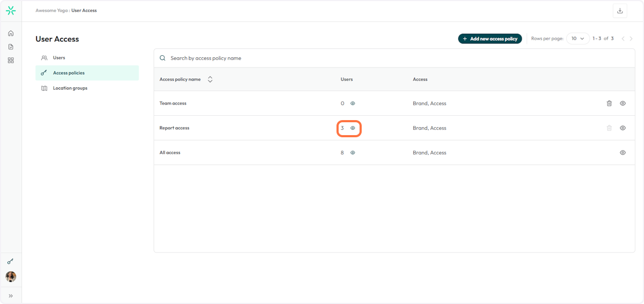This screenshot has width=644, height=304.
Task: Click the search by access policy name field
Action: point(322,58)
